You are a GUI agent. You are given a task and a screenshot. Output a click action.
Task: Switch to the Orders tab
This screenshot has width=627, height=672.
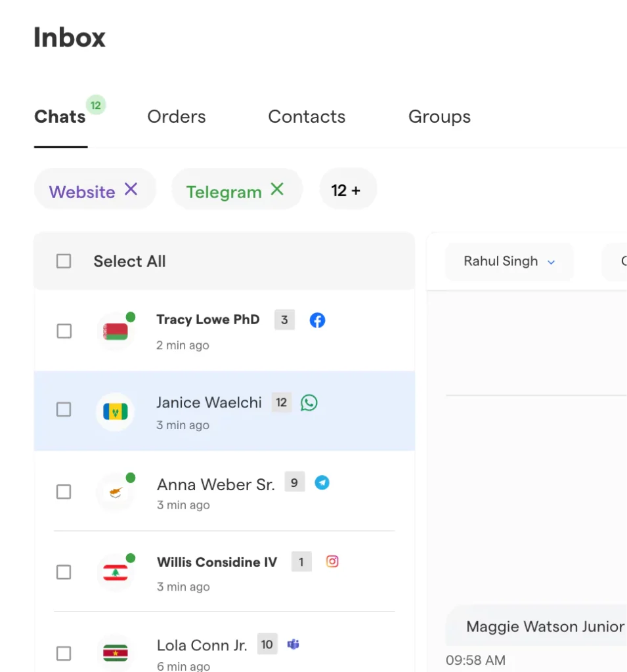click(x=176, y=117)
